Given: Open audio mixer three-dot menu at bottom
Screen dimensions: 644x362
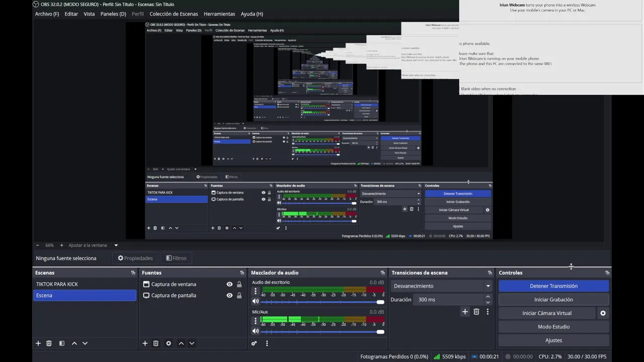Looking at the screenshot, I should (267, 343).
